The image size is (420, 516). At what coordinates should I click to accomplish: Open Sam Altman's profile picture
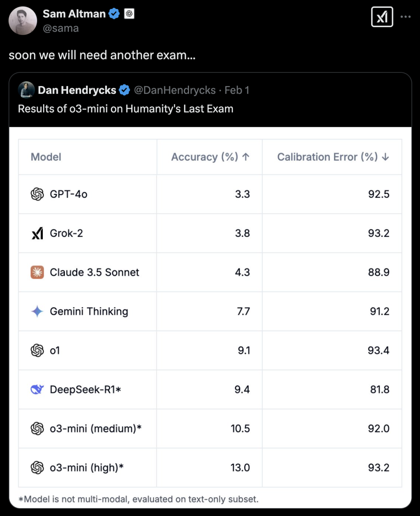pos(23,21)
